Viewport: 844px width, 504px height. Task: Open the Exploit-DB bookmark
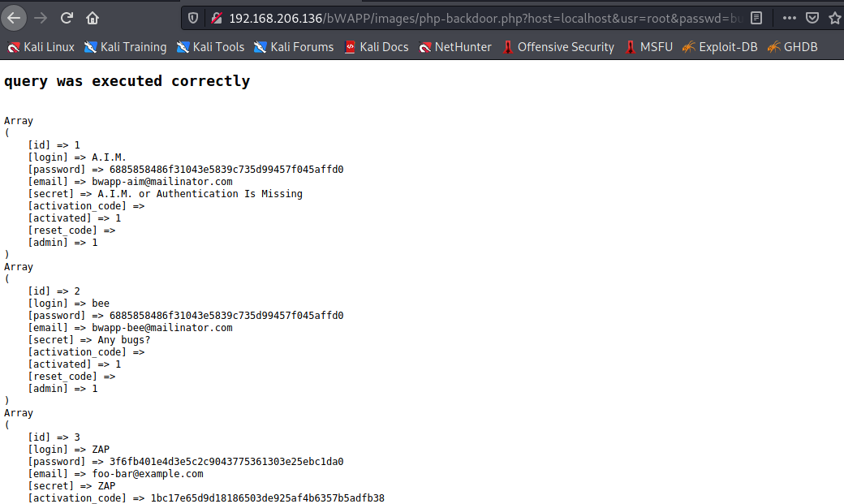tap(720, 47)
